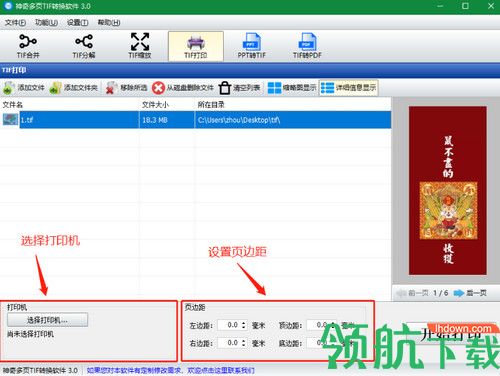This screenshot has height=376, width=500.
Task: Sort the list by 文件大小 column header
Action: pyautogui.click(x=167, y=105)
